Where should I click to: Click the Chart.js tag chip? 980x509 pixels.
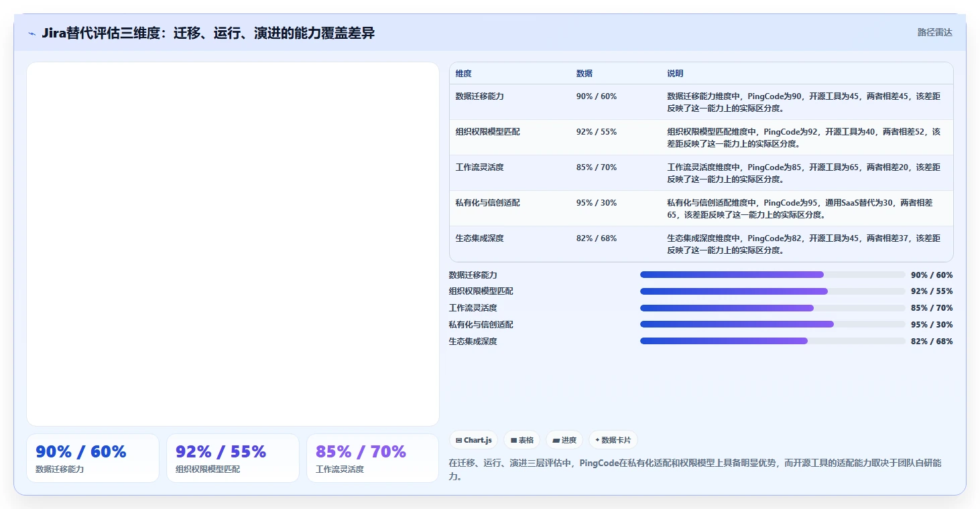click(x=473, y=440)
